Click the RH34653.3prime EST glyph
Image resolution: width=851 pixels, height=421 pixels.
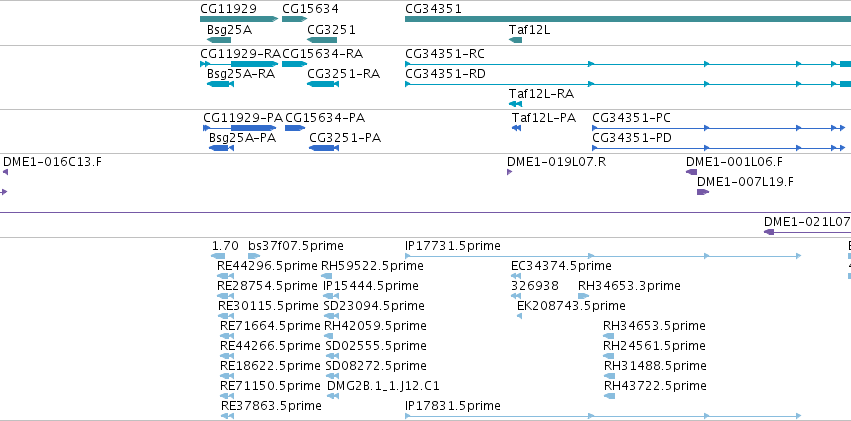pos(583,296)
